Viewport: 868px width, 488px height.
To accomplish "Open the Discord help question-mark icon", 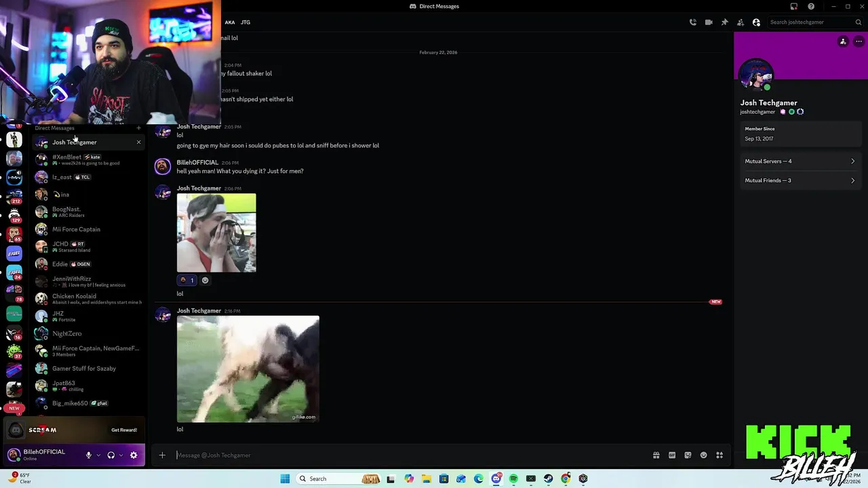I will (811, 7).
